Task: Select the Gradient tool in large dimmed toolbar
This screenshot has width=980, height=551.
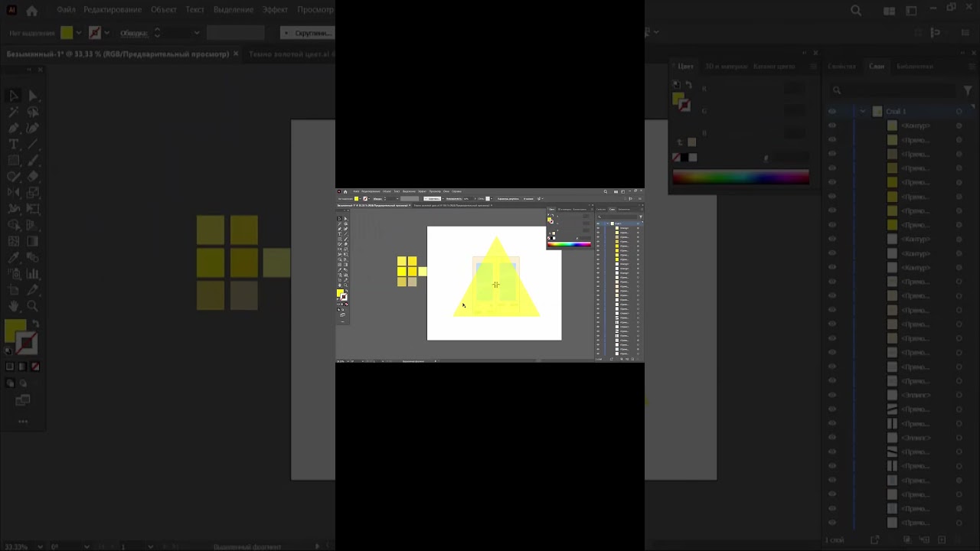Action: click(33, 241)
